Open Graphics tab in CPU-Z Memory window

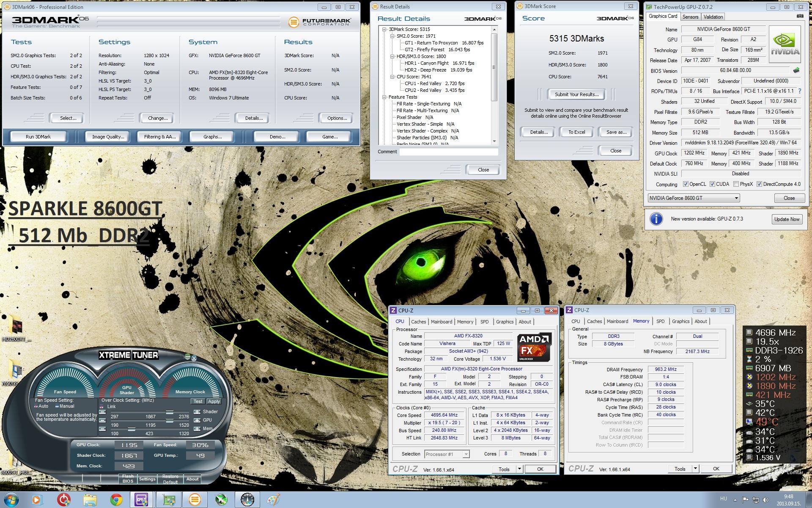coord(680,321)
